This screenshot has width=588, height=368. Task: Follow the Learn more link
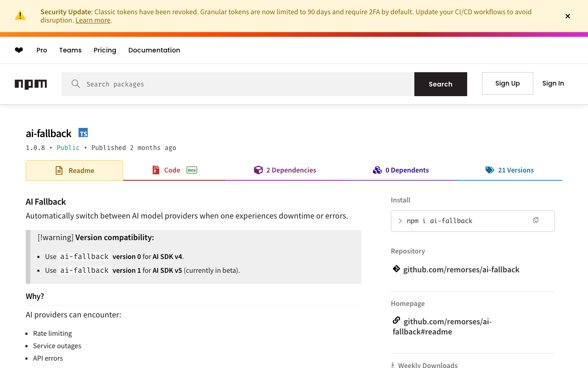(93, 20)
